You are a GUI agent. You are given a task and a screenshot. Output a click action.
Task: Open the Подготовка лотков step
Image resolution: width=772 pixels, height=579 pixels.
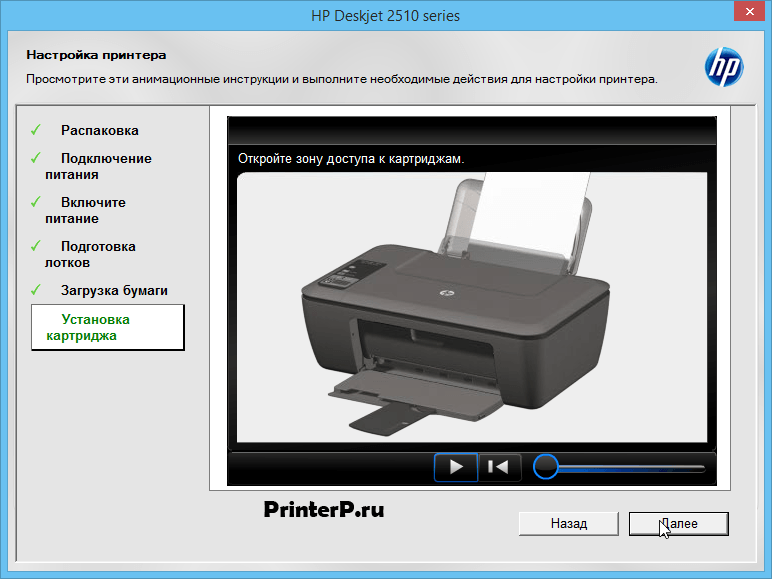90,254
